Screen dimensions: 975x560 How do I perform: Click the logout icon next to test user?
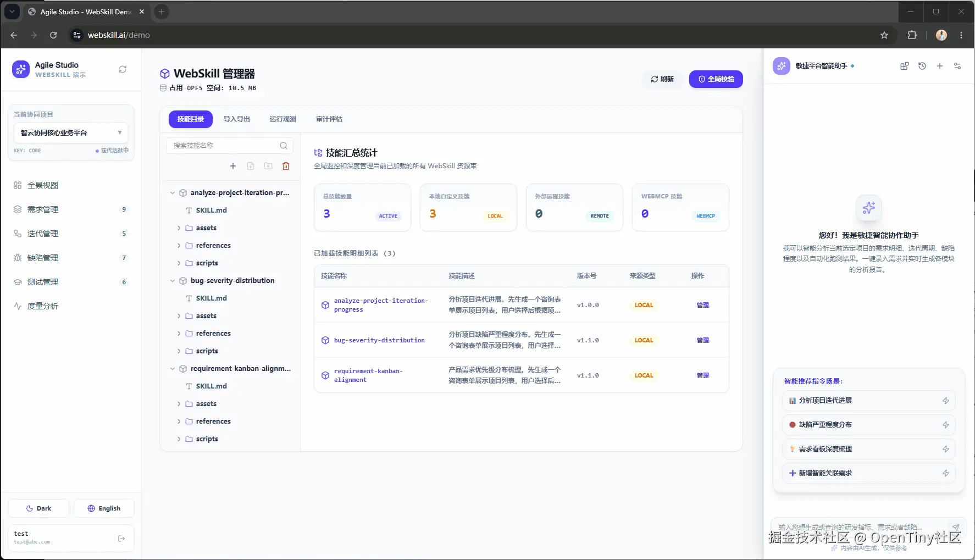(x=121, y=539)
